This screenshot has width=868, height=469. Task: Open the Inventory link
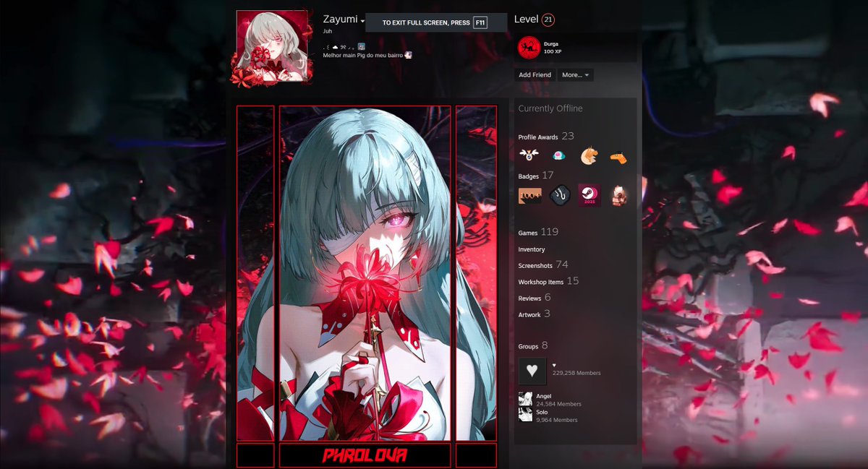pyautogui.click(x=532, y=249)
